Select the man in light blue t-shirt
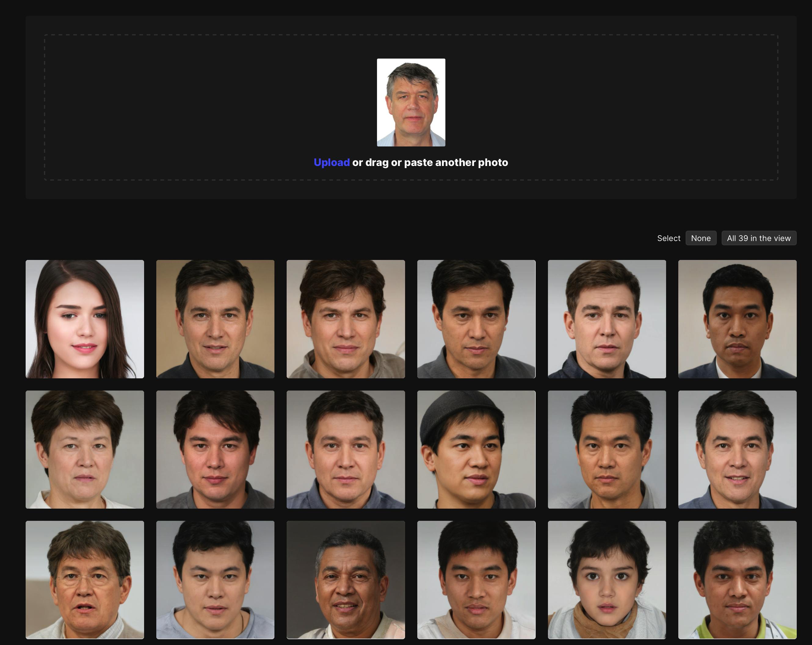The image size is (812, 645). point(215,579)
